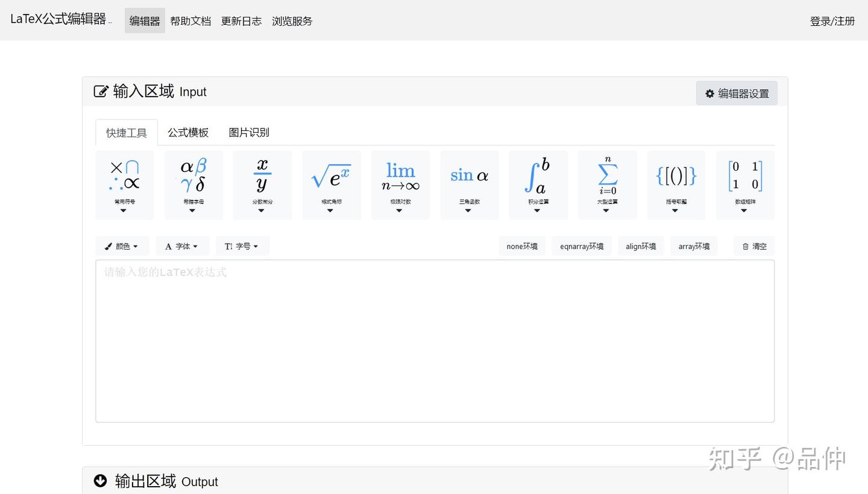
Task: Click the radical and superscript (根式角标) icon
Action: (x=331, y=178)
